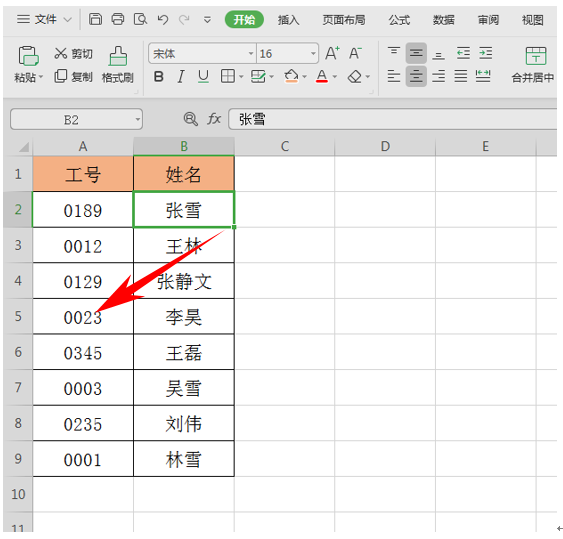The image size is (563, 539).
Task: Expand the Name Box dropdown for B2
Action: pyautogui.click(x=138, y=119)
